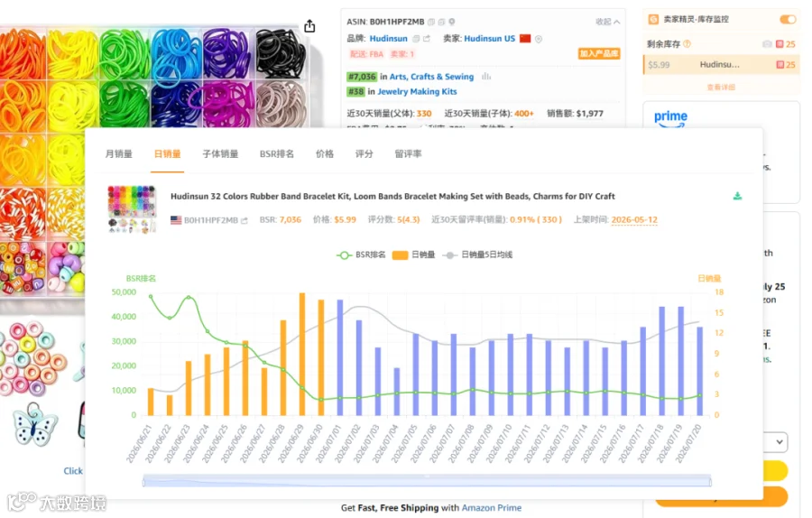Copy the ASIN B0H1HPF2MB
The width and height of the screenshot is (812, 518).
(x=431, y=22)
